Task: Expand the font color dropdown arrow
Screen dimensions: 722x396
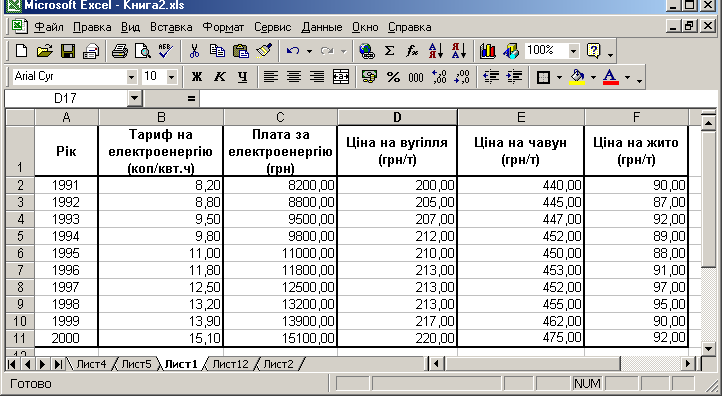Action: tap(628, 77)
